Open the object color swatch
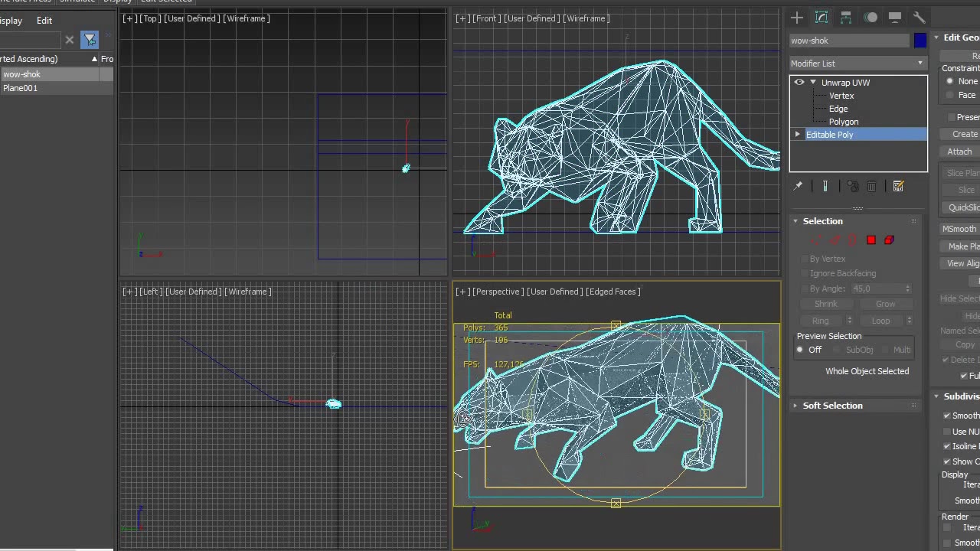Viewport: 980px width, 551px height. pos(920,41)
